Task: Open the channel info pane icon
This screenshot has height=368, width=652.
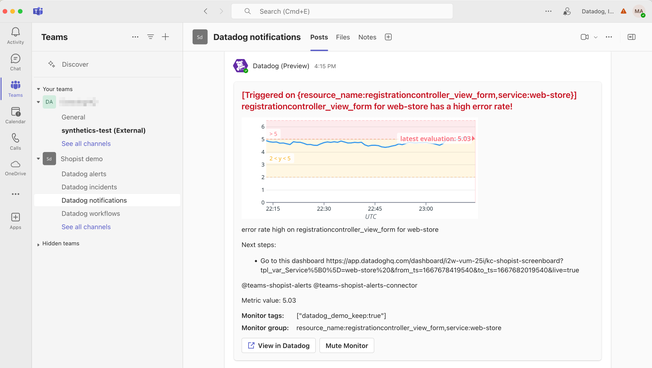Action: pyautogui.click(x=631, y=37)
